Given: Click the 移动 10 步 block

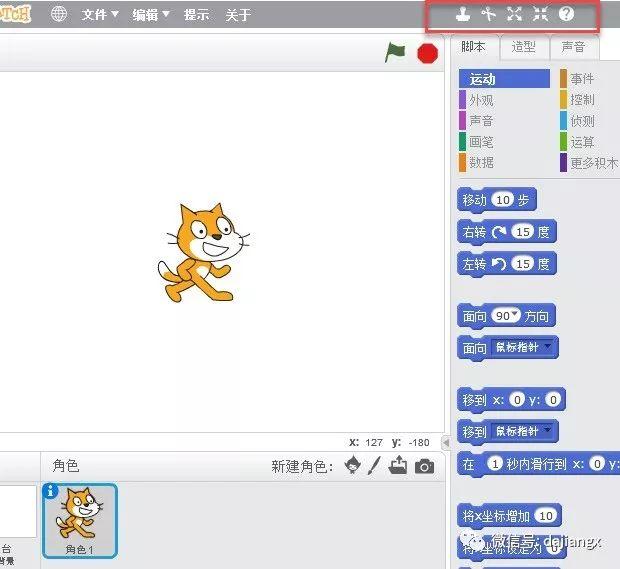Looking at the screenshot, I should click(497, 200).
